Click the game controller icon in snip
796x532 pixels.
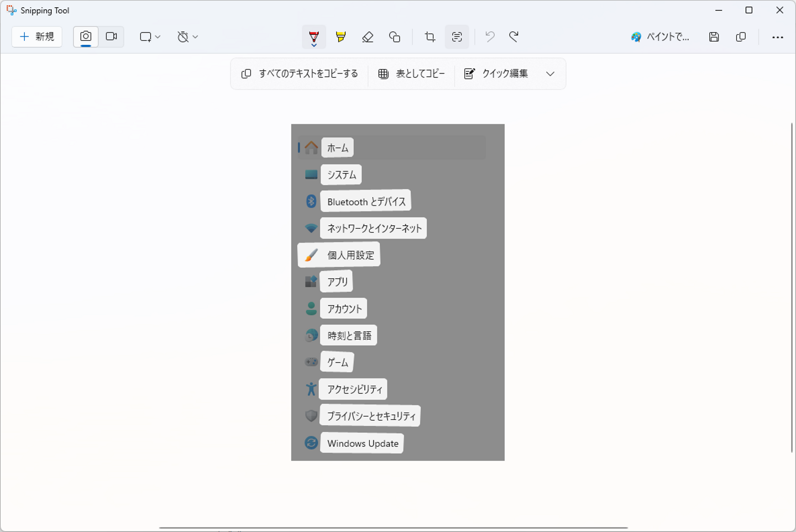coord(311,362)
